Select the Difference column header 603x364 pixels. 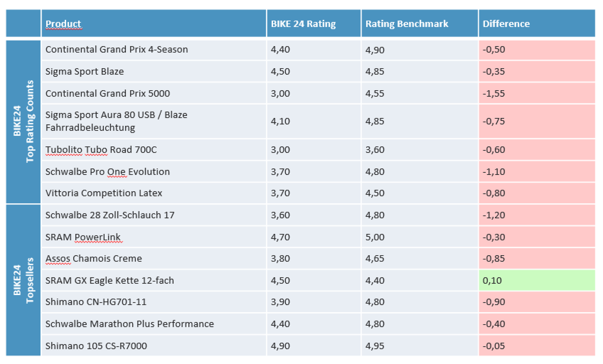coord(506,24)
